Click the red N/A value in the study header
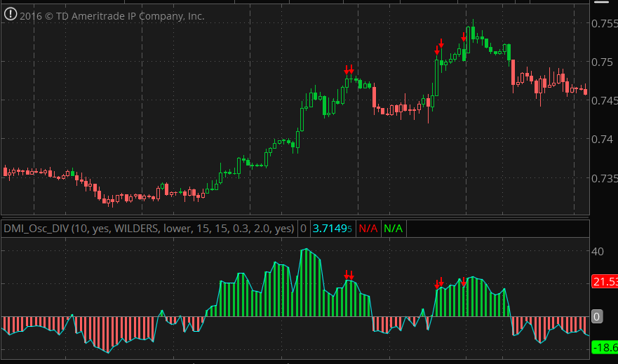Image resolution: width=618 pixels, height=364 pixels. 368,229
